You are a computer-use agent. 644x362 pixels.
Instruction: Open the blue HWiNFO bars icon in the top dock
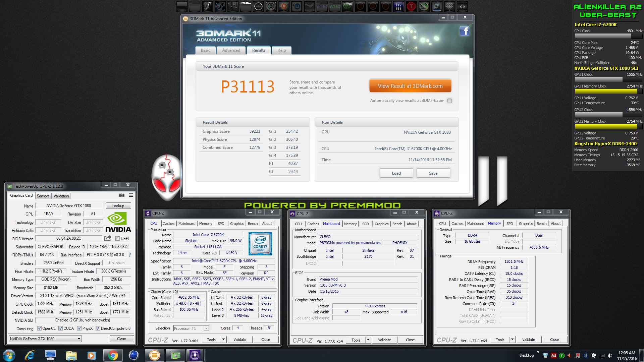(x=398, y=6)
